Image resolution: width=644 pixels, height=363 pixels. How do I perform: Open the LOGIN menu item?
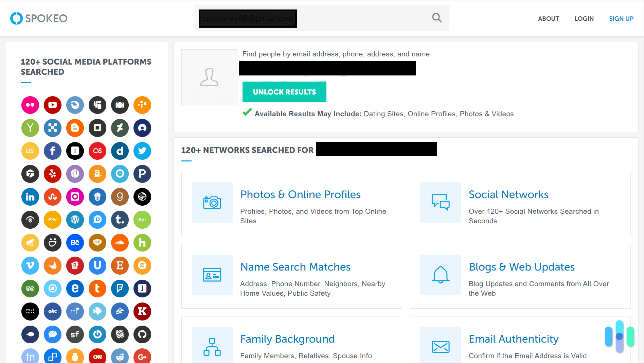coord(584,18)
